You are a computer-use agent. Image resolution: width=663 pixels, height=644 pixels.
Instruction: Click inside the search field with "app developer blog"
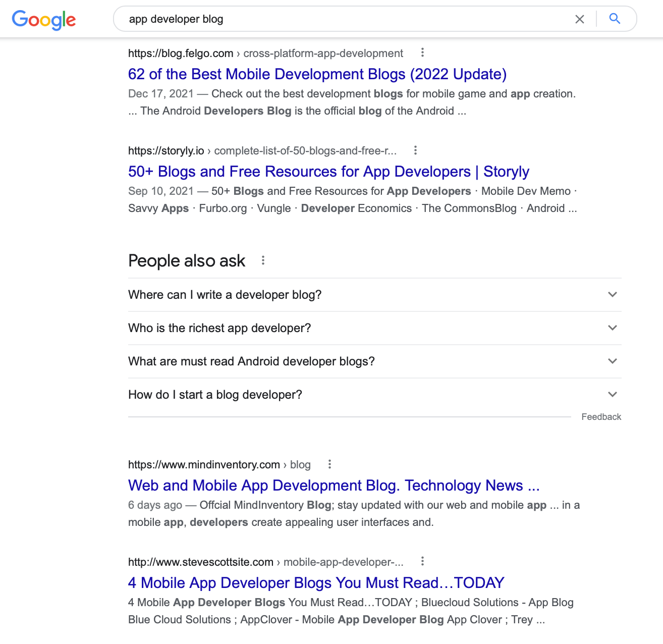[x=343, y=19]
